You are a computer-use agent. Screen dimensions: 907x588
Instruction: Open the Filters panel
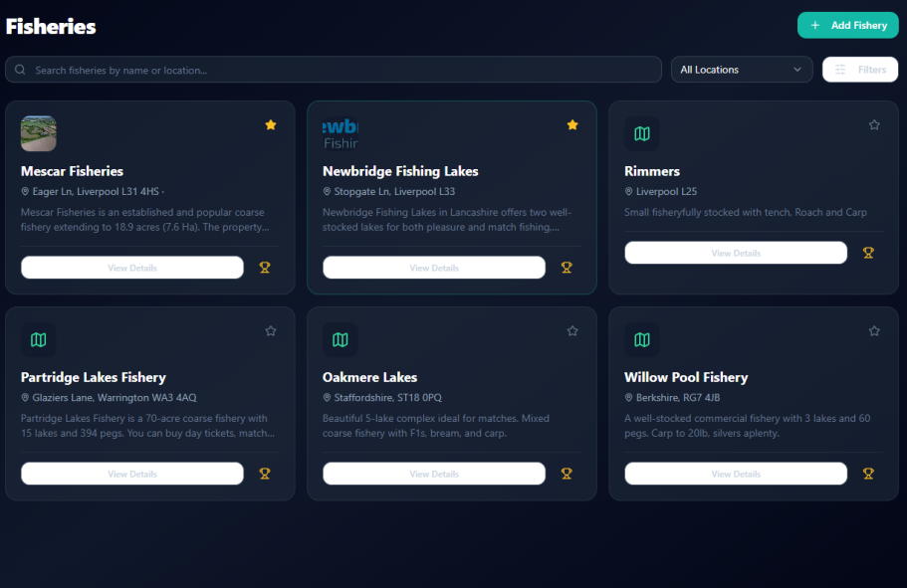[x=860, y=70]
